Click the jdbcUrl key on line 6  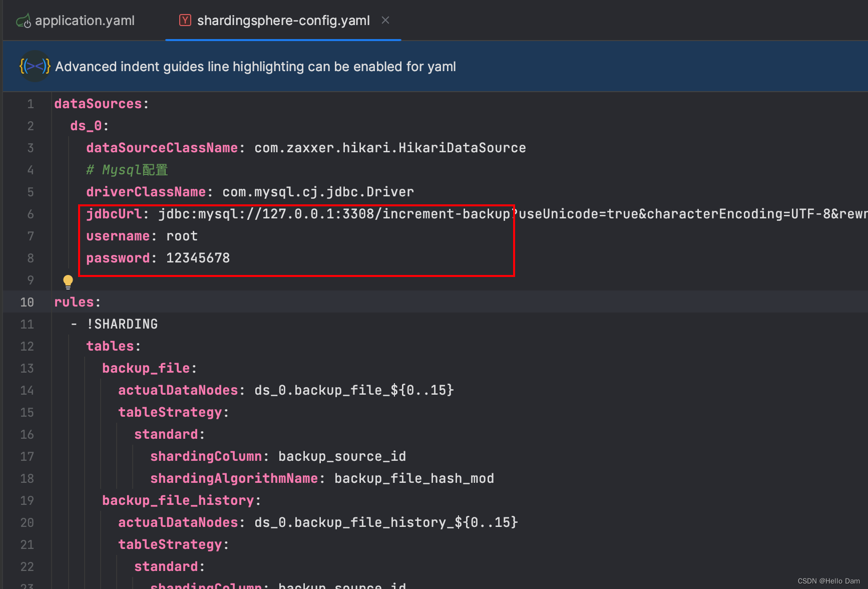pos(114,214)
